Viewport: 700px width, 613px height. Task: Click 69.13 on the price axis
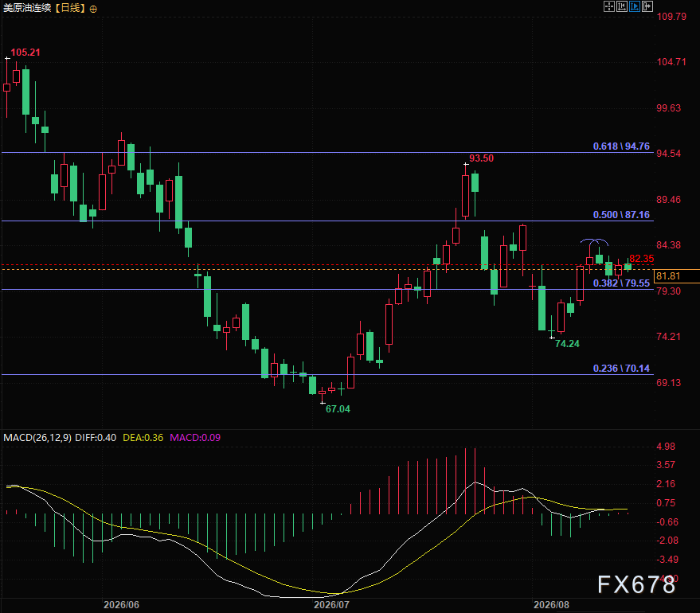coord(669,382)
